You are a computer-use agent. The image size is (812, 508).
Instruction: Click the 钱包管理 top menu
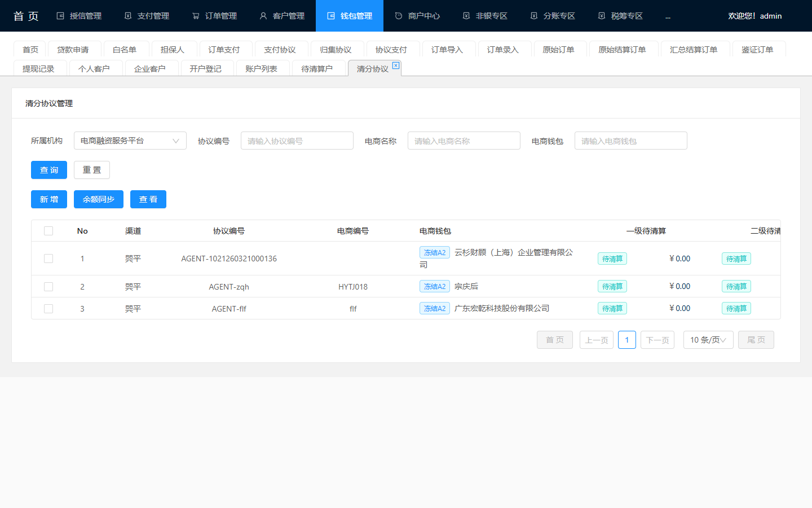350,16
